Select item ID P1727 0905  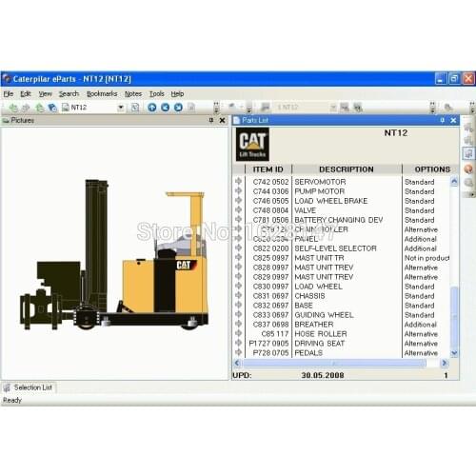[x=268, y=344]
